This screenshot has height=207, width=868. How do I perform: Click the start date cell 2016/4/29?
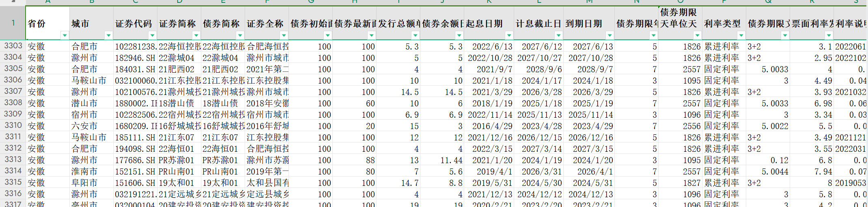tap(489, 126)
